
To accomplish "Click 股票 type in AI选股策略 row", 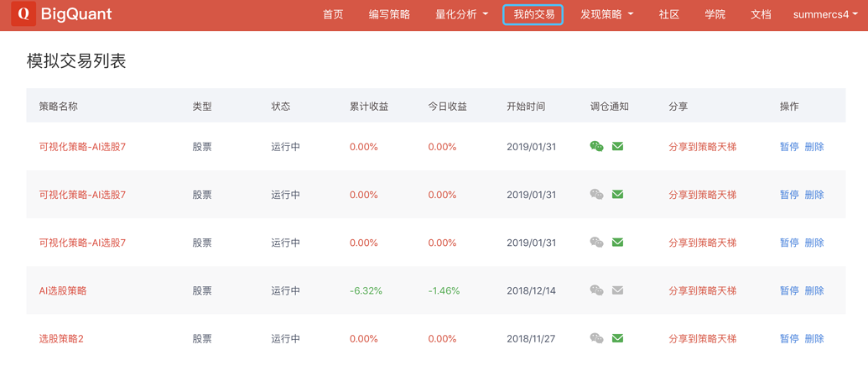I will (202, 290).
